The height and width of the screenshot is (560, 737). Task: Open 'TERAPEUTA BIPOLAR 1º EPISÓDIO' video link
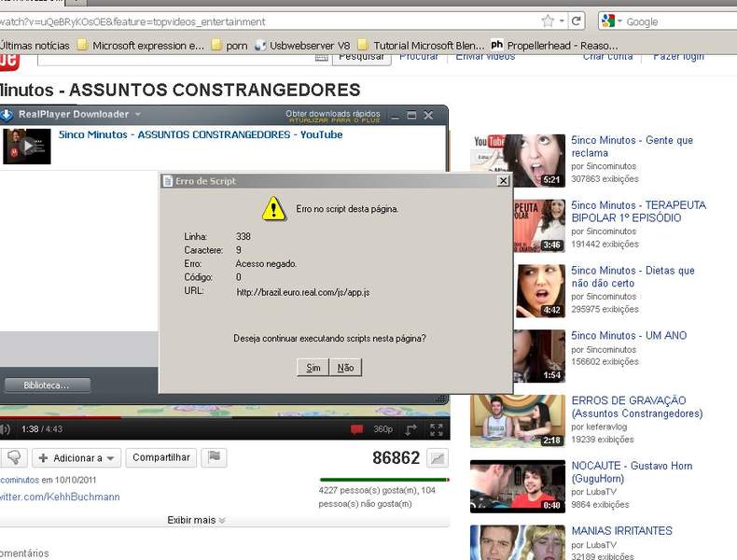(x=638, y=211)
